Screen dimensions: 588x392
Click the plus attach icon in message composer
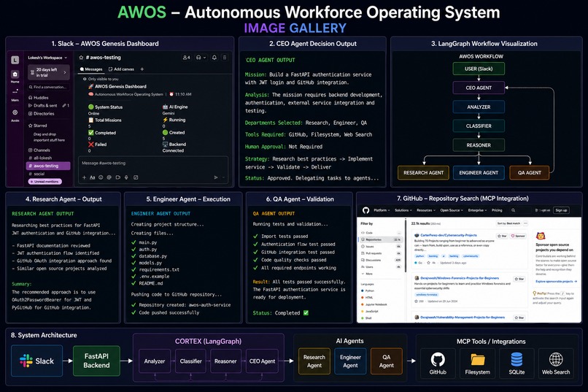(x=84, y=177)
